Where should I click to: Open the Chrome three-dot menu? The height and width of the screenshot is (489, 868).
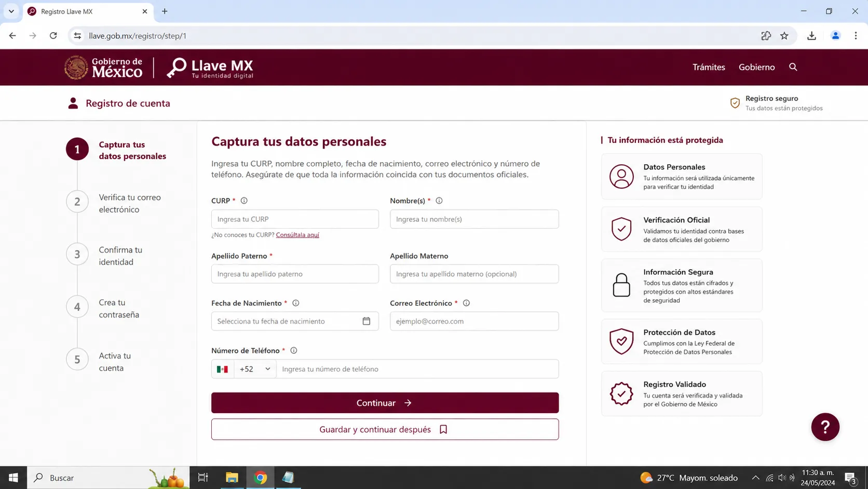pos(856,36)
